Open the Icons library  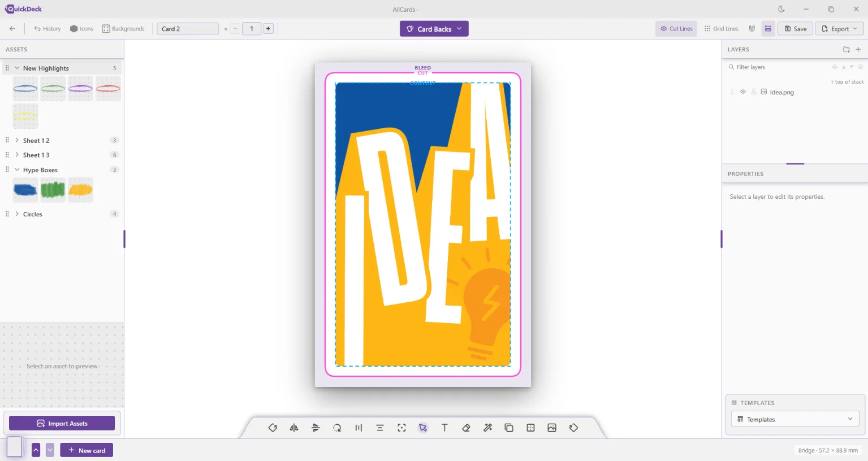[x=81, y=29]
